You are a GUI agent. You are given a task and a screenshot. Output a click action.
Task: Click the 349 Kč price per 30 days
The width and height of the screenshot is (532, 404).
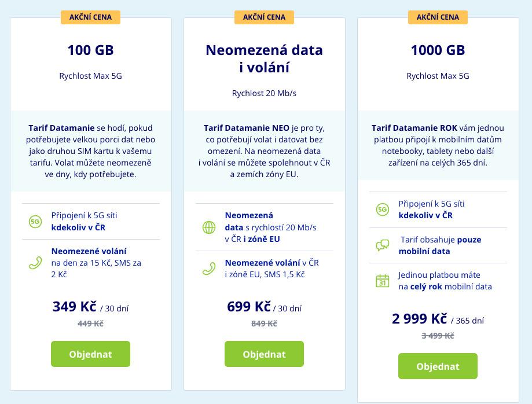coord(90,307)
